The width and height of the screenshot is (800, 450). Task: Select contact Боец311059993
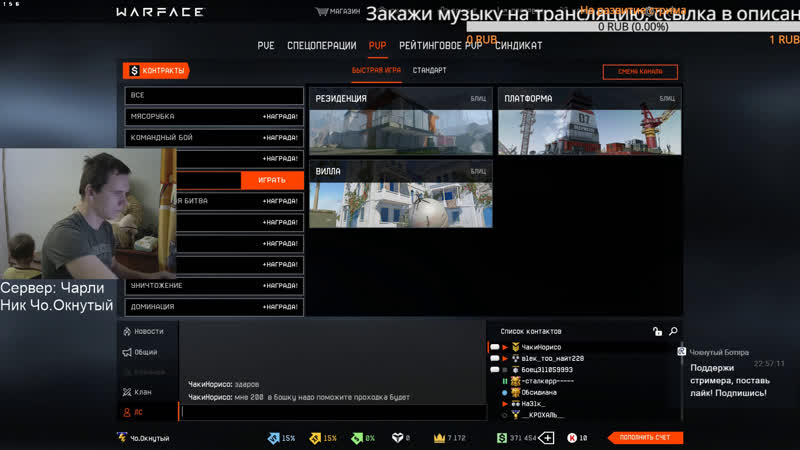pyautogui.click(x=547, y=369)
